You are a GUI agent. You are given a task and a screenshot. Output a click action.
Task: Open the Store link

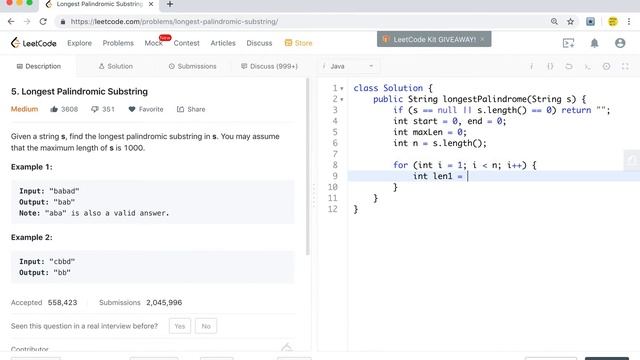pyautogui.click(x=298, y=43)
